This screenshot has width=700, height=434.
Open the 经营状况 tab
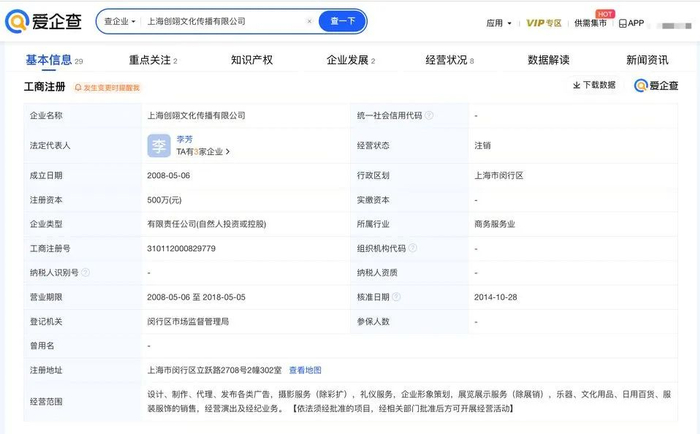(x=450, y=60)
